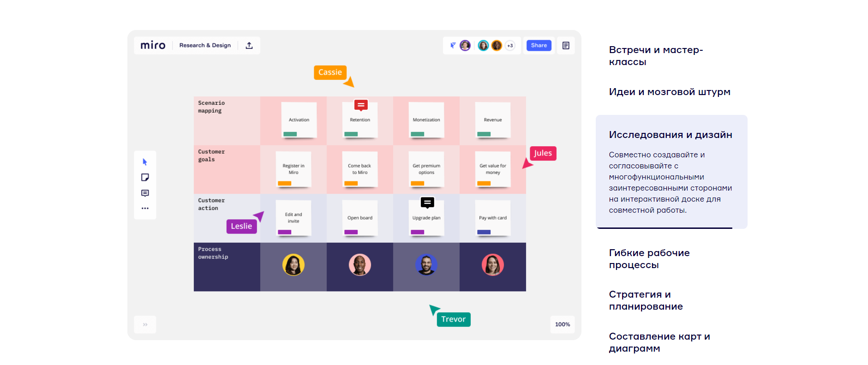868x365 pixels.
Task: Click the red-background woman avatar
Action: point(493,265)
